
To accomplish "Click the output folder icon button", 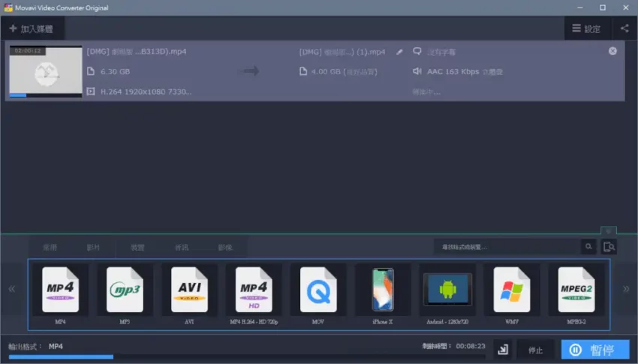I will 503,350.
